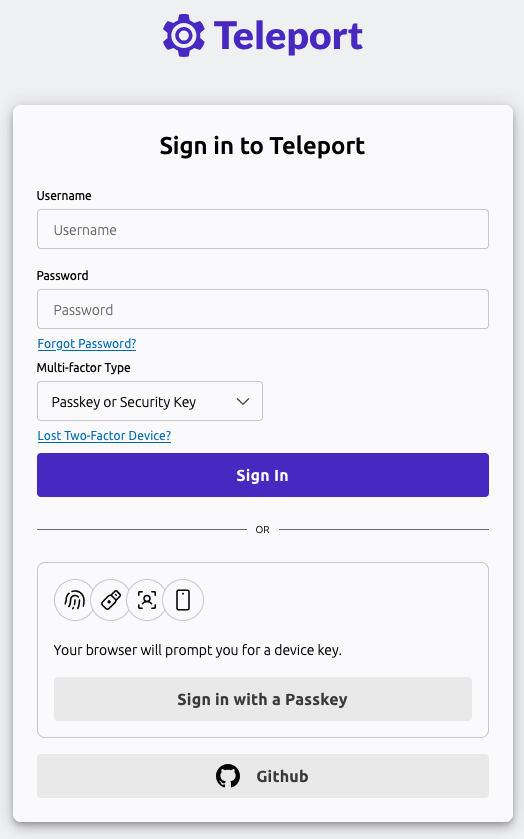Focus the Username input field
524x839 pixels.
[263, 229]
